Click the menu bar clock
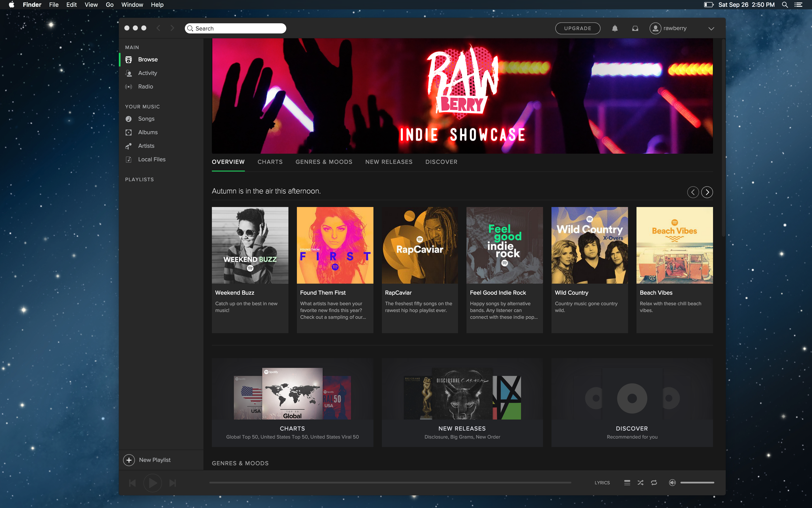The image size is (812, 508). point(747,5)
